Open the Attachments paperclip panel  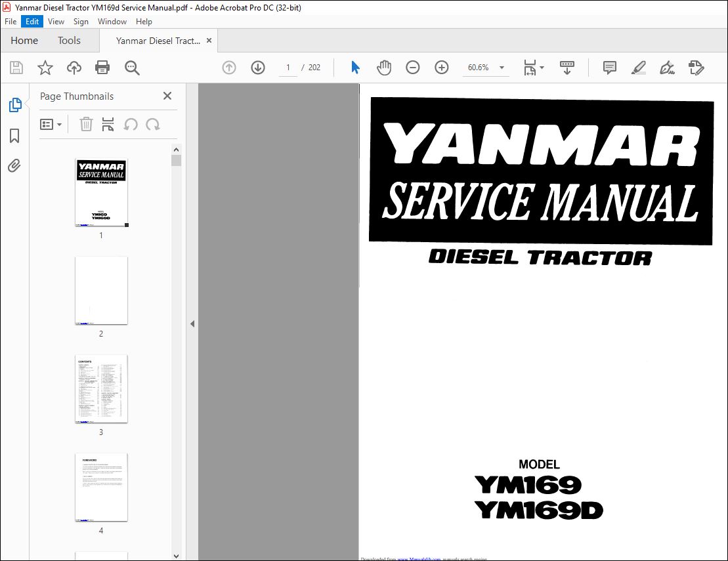pyautogui.click(x=14, y=165)
